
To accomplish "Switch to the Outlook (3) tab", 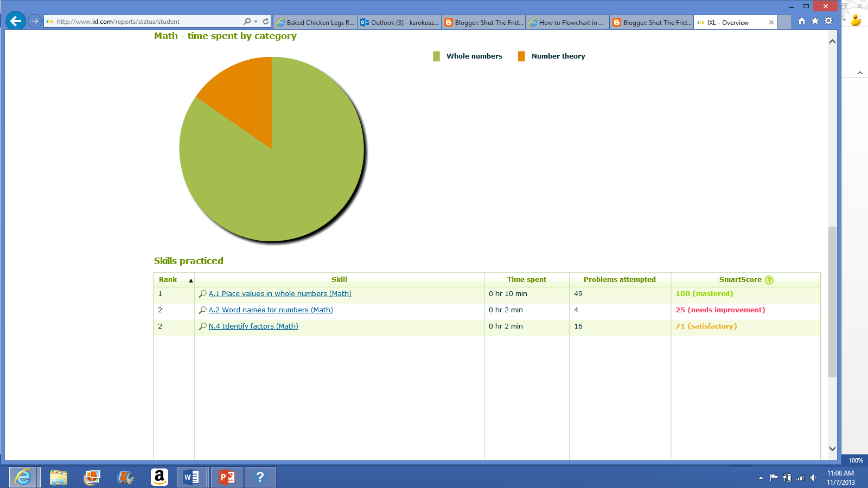I will (400, 22).
